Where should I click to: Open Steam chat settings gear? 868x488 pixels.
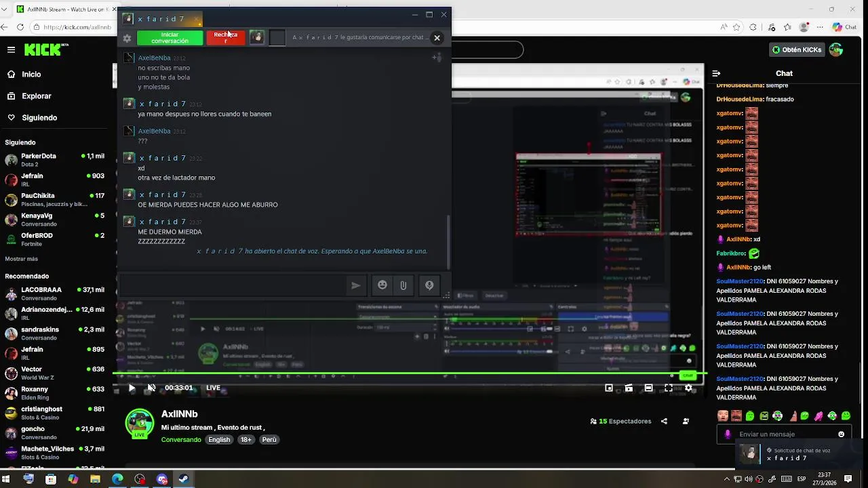pyautogui.click(x=127, y=39)
